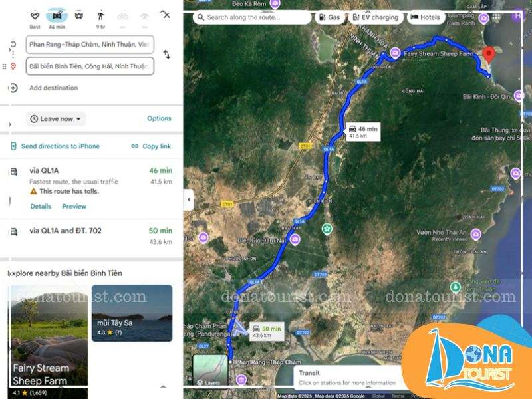
Task: Select the driving travel mode icon
Action: [57, 16]
